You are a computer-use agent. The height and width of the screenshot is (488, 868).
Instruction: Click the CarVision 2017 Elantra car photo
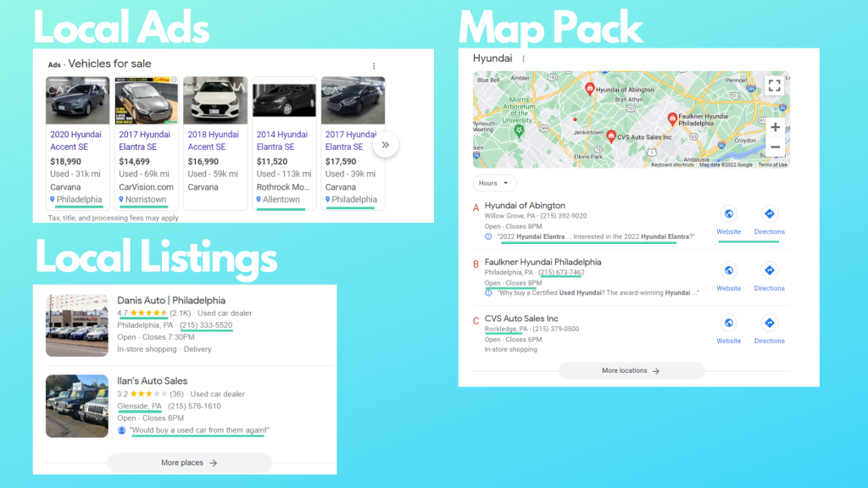point(146,100)
